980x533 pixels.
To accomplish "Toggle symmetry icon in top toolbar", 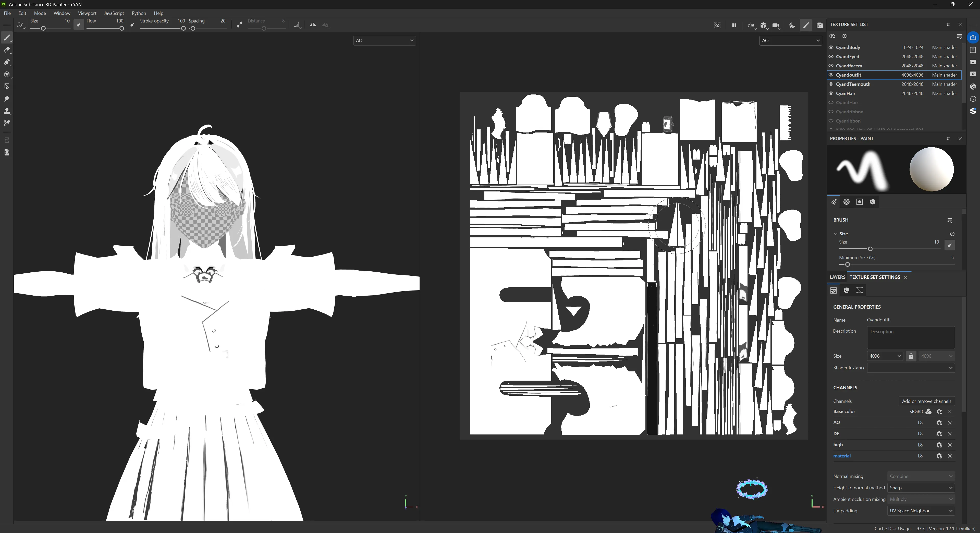I will [x=313, y=25].
